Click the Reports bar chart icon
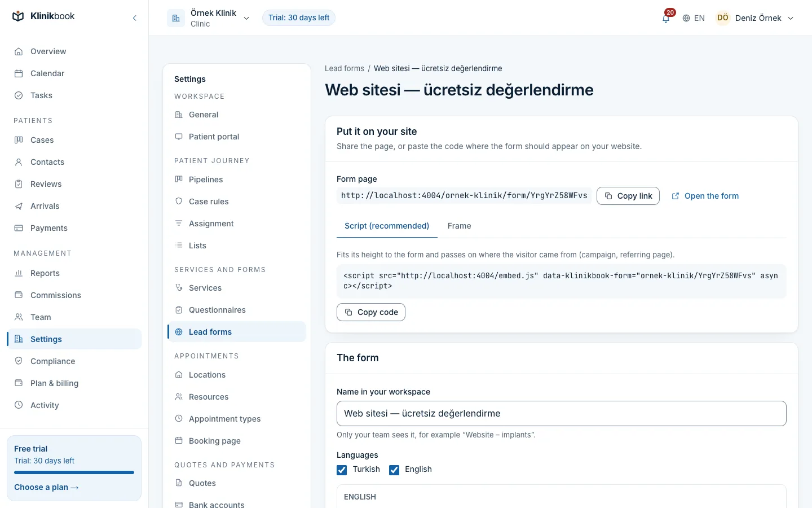 click(x=19, y=273)
